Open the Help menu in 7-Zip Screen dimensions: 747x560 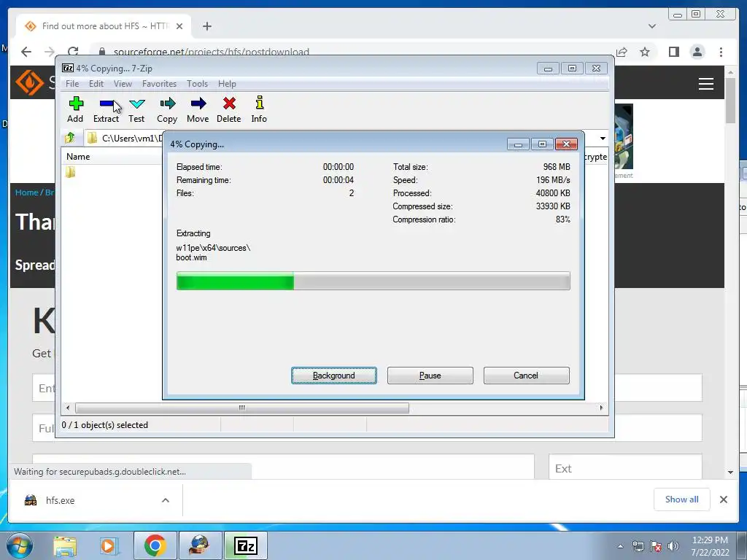[228, 84]
